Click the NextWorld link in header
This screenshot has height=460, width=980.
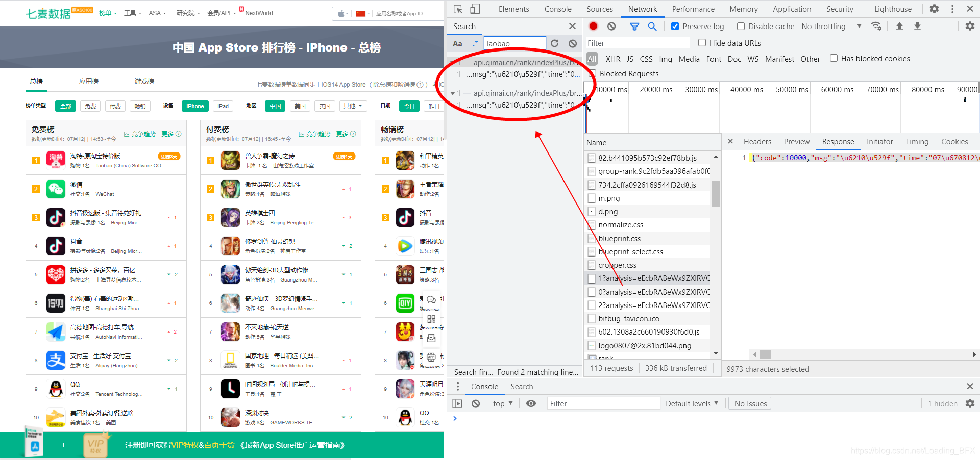click(x=258, y=13)
